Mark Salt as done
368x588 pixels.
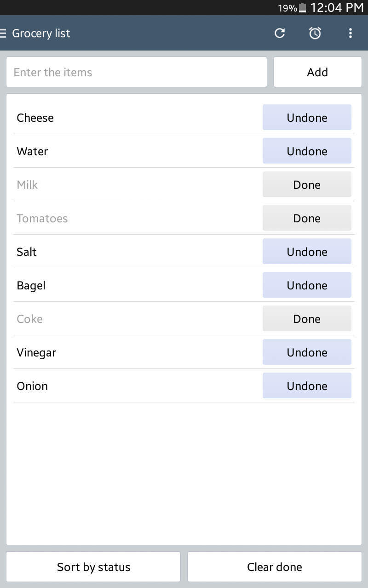[307, 252]
